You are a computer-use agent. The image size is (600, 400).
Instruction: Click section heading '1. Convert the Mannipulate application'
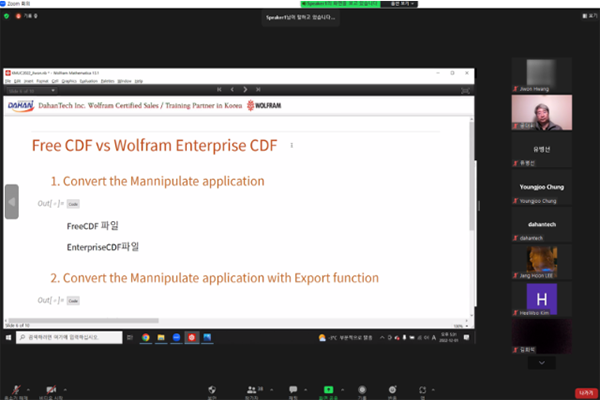[x=158, y=181]
